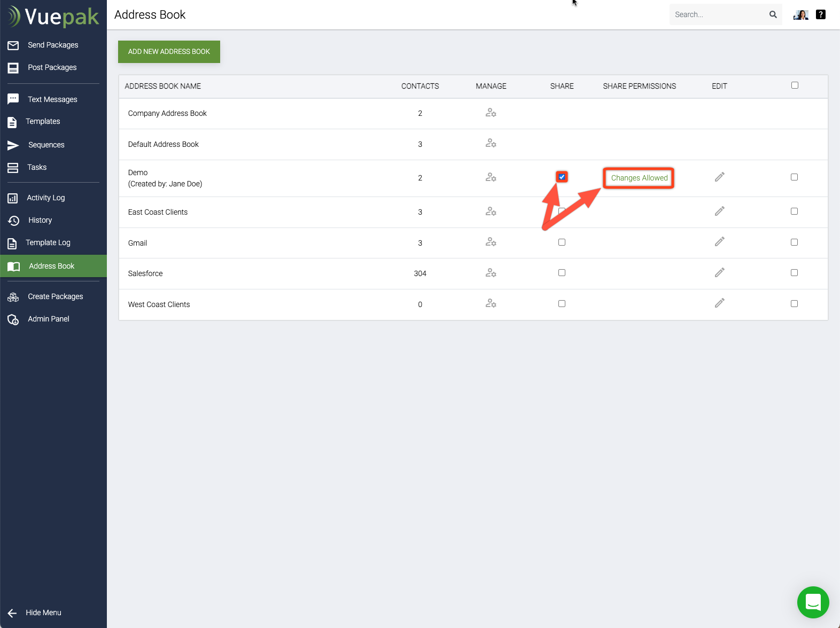840x628 pixels.
Task: Click the user profile avatar
Action: [800, 14]
